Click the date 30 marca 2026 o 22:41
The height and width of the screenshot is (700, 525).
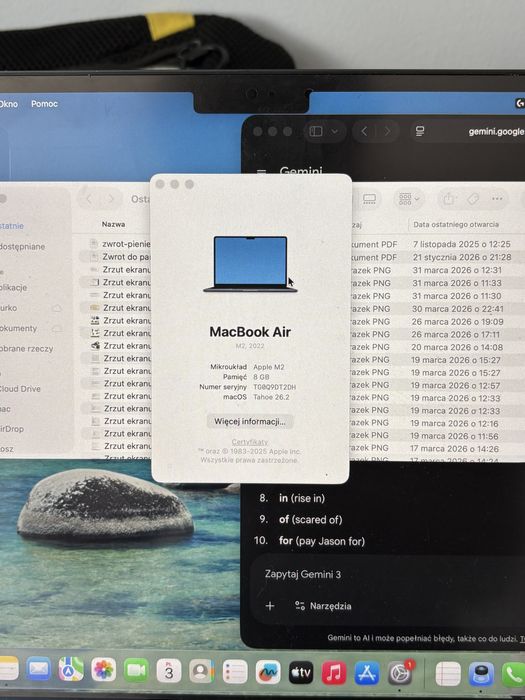[x=458, y=309]
